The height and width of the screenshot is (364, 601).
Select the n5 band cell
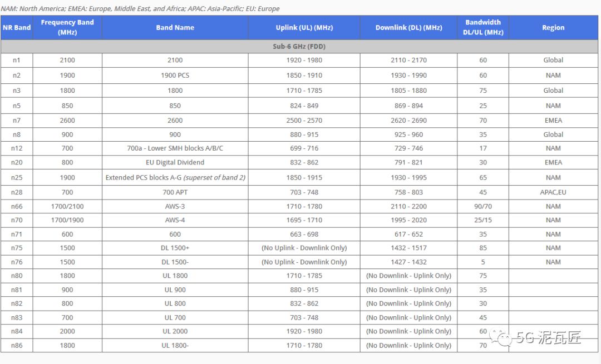(17, 106)
